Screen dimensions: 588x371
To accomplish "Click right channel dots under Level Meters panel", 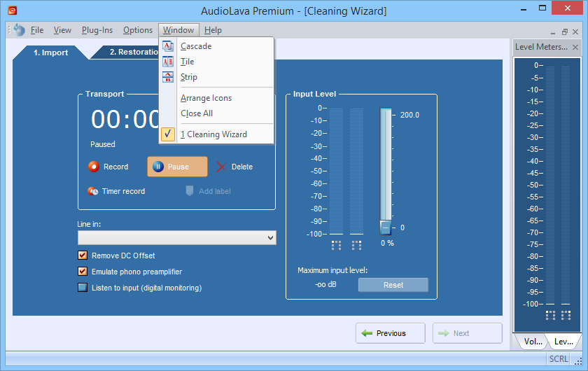I will pyautogui.click(x=566, y=315).
